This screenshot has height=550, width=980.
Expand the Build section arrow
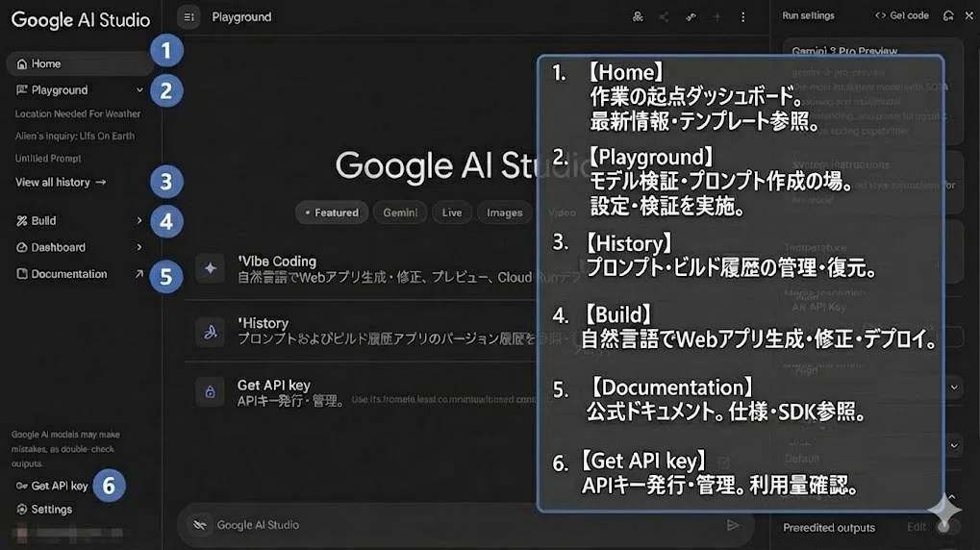(x=138, y=220)
